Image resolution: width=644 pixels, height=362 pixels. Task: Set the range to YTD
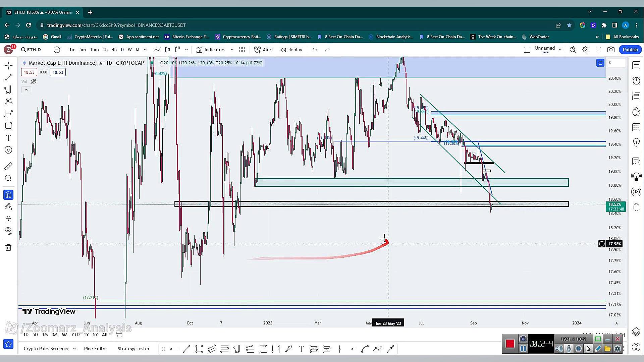[x=75, y=335]
